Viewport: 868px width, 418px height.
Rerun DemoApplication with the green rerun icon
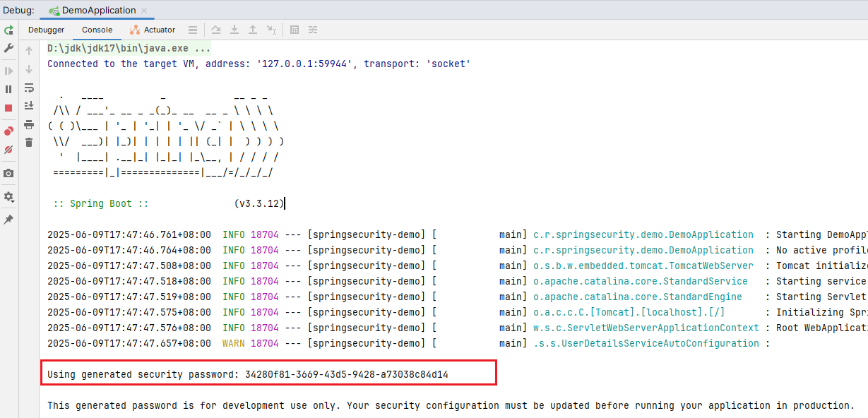click(8, 30)
